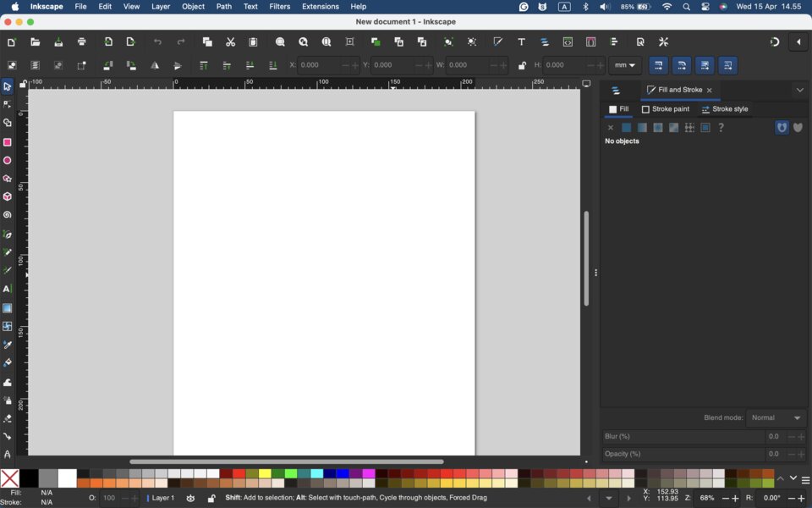Screen dimensions: 812x508
Task: Open the palette options menu icon
Action: point(806,480)
